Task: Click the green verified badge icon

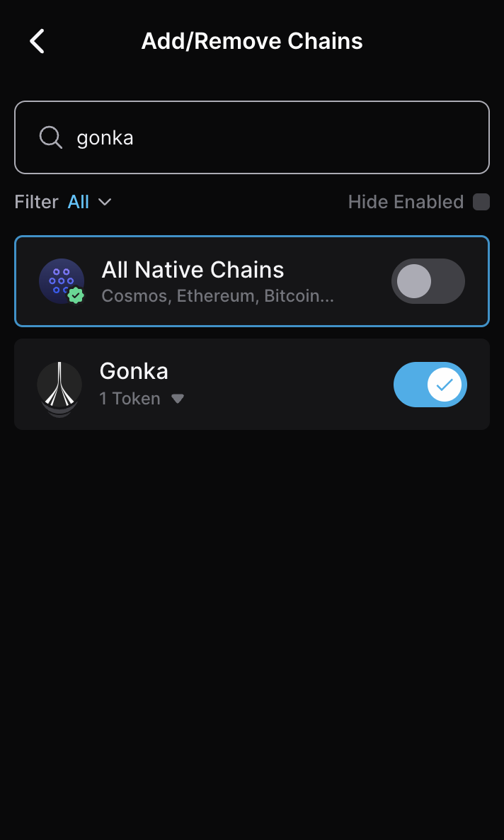Action: pyautogui.click(x=76, y=295)
